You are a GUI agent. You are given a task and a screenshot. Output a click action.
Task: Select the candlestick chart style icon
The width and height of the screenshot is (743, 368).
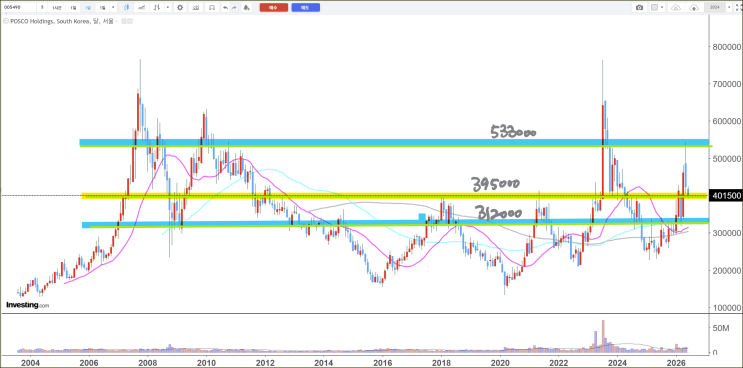point(127,8)
